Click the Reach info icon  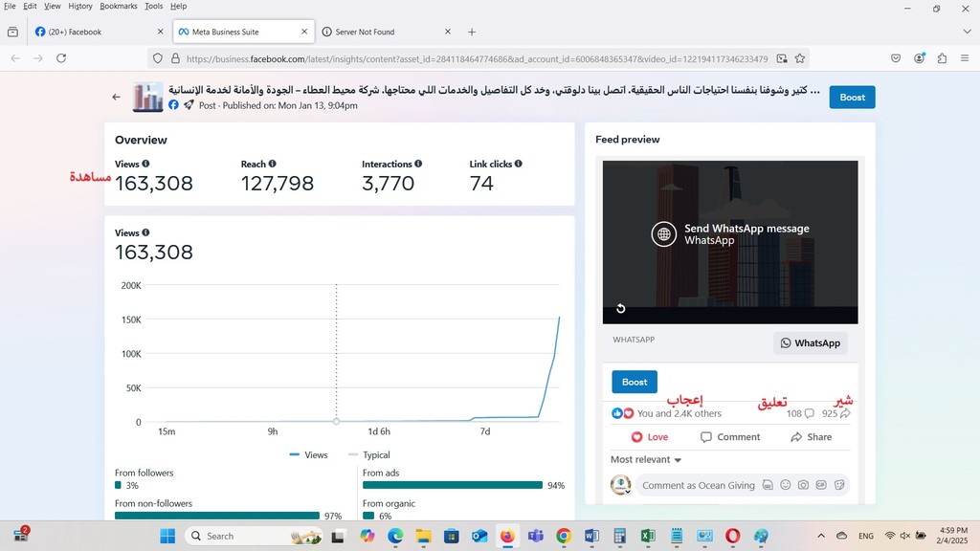[x=272, y=164]
